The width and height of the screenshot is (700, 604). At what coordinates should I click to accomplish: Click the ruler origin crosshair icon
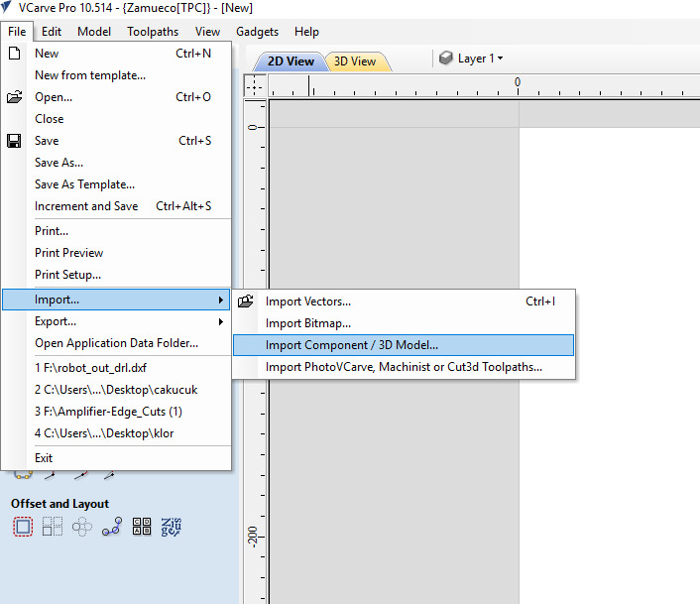(255, 85)
